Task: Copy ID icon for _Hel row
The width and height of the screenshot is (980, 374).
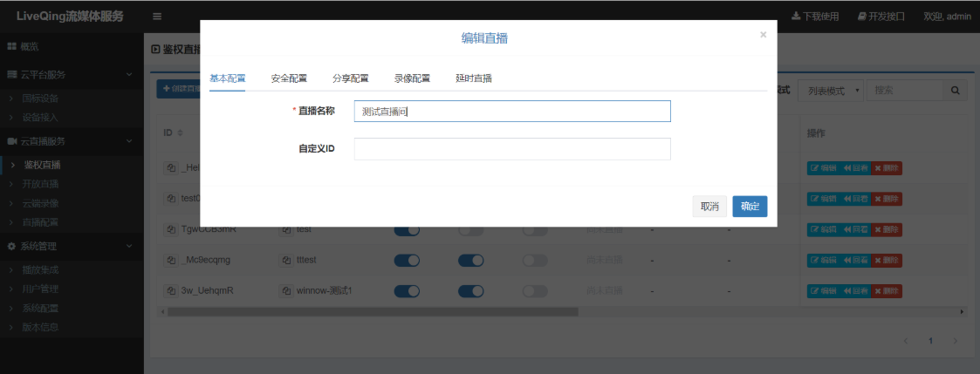Action: [x=171, y=168]
